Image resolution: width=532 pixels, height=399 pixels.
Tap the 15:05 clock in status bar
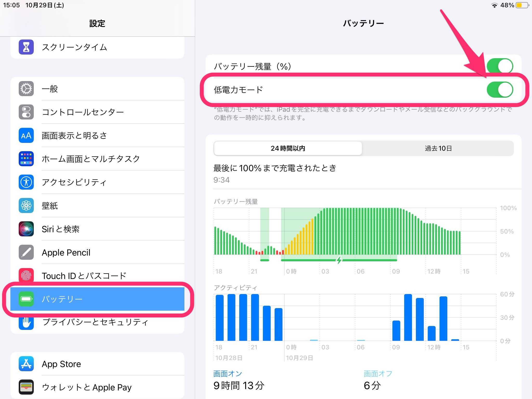coord(11,5)
